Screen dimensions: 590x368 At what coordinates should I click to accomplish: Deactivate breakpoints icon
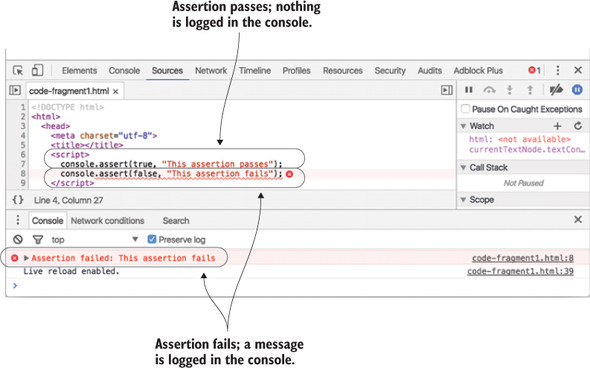coord(556,90)
